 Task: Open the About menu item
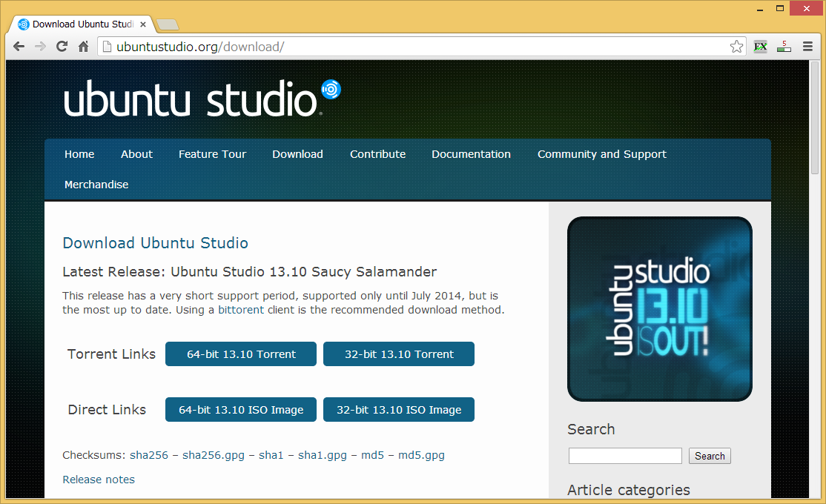click(136, 154)
